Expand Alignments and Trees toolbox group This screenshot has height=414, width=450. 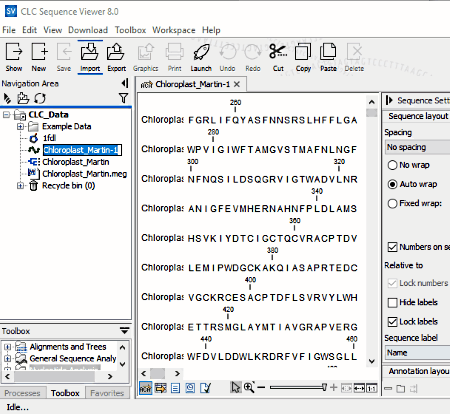click(x=7, y=347)
